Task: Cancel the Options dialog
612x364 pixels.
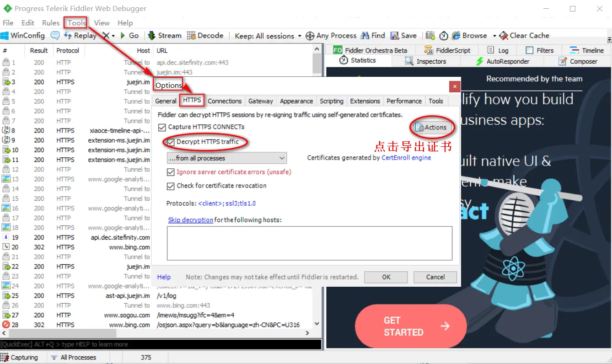Action: pos(435,277)
